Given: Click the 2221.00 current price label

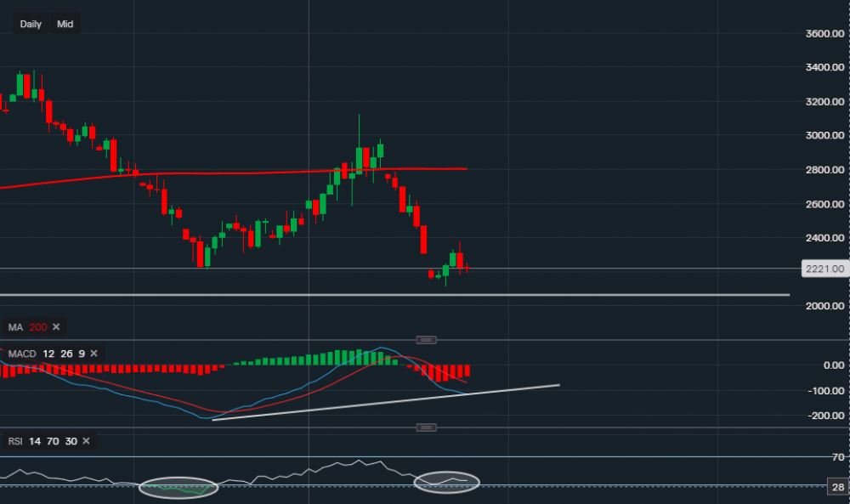Looking at the screenshot, I should (x=823, y=269).
